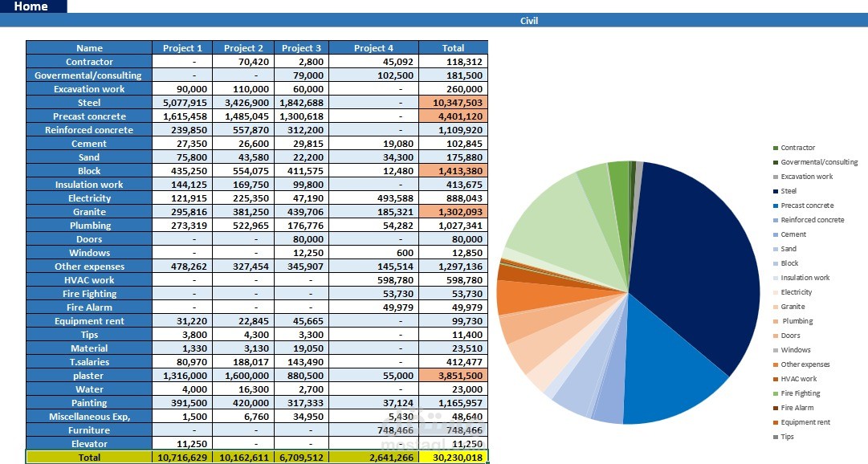
Task: Select the Project 4 column header
Action: 373,47
